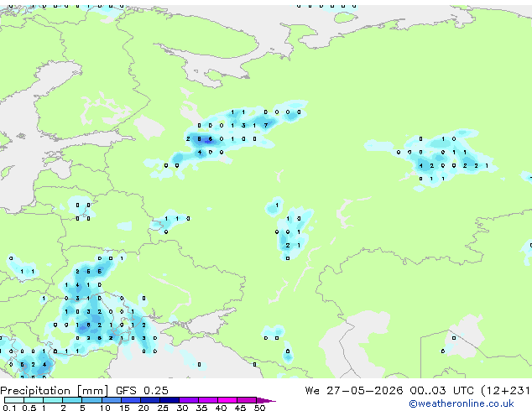The image size is (532, 411).
Task: Click the 'Precipitation [mm]' title text
Action: pos(55,391)
